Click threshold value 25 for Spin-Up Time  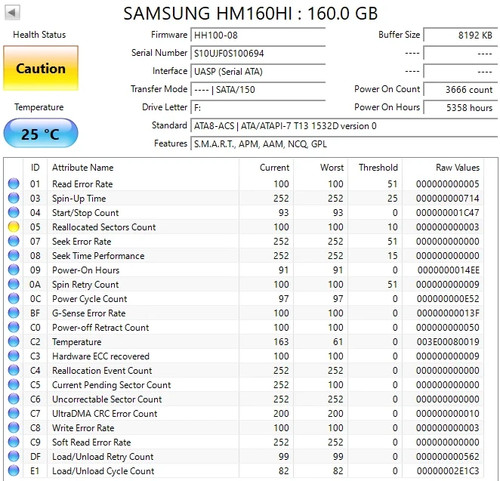click(x=392, y=198)
